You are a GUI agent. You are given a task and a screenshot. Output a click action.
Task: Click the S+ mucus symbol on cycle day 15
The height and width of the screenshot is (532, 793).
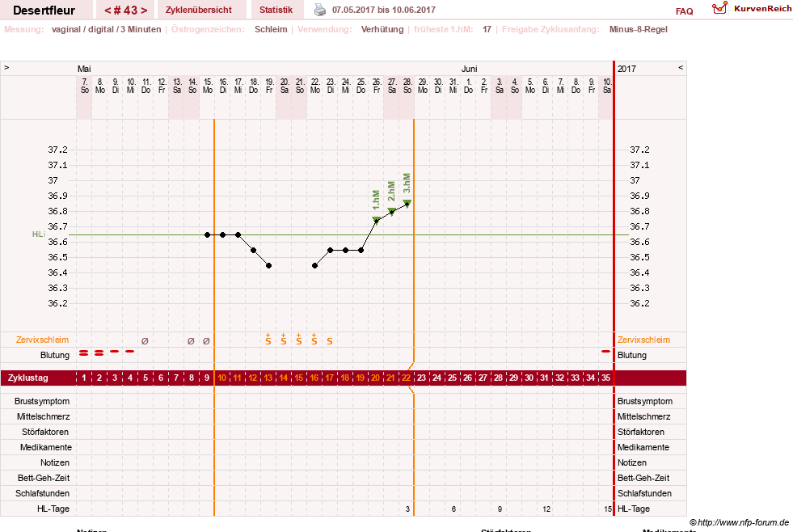click(299, 340)
